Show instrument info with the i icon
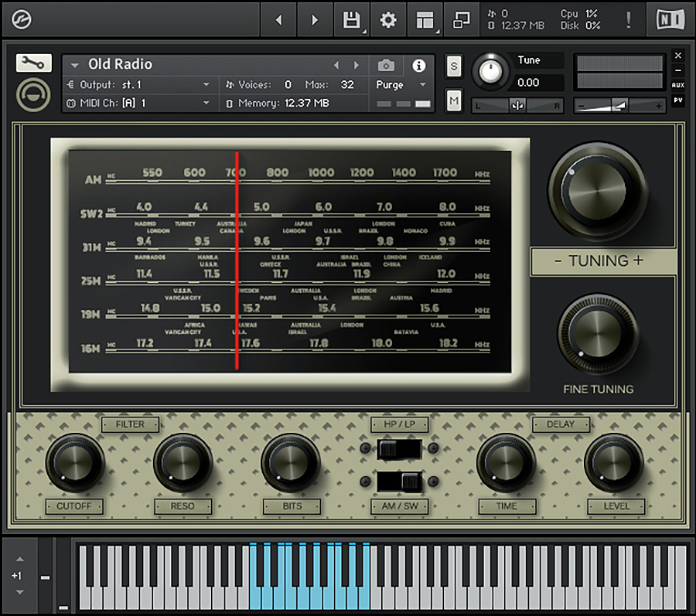This screenshot has width=696, height=616. click(x=418, y=66)
